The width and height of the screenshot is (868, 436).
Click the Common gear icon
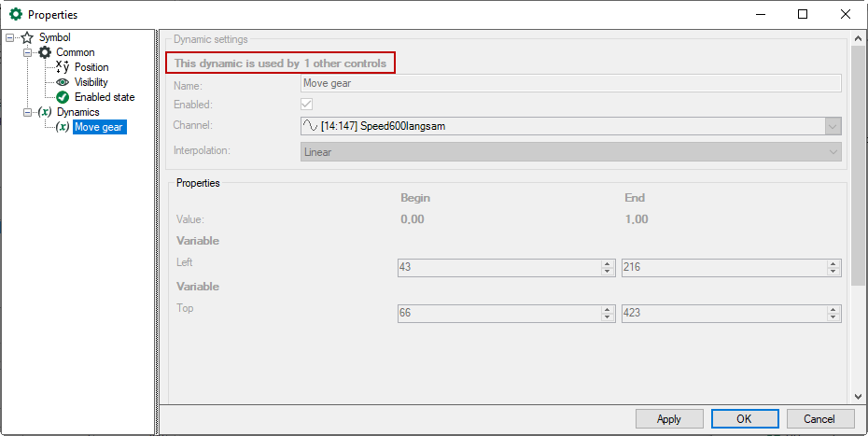(x=45, y=52)
